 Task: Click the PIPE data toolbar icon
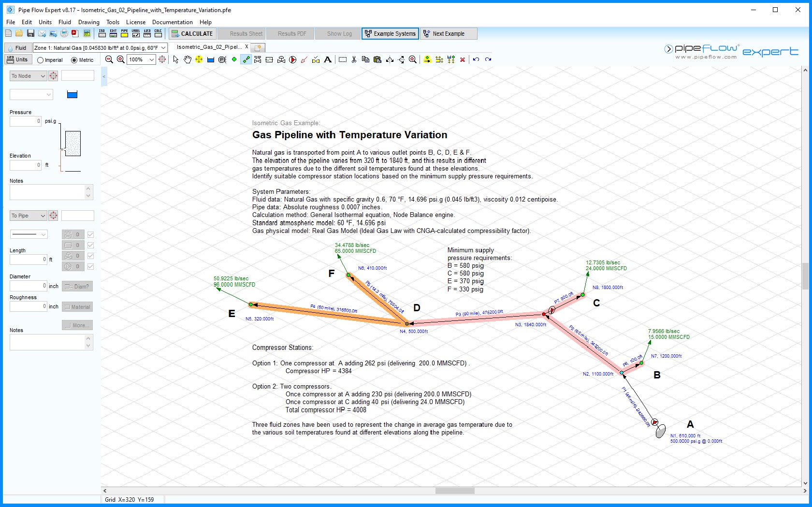click(124, 33)
